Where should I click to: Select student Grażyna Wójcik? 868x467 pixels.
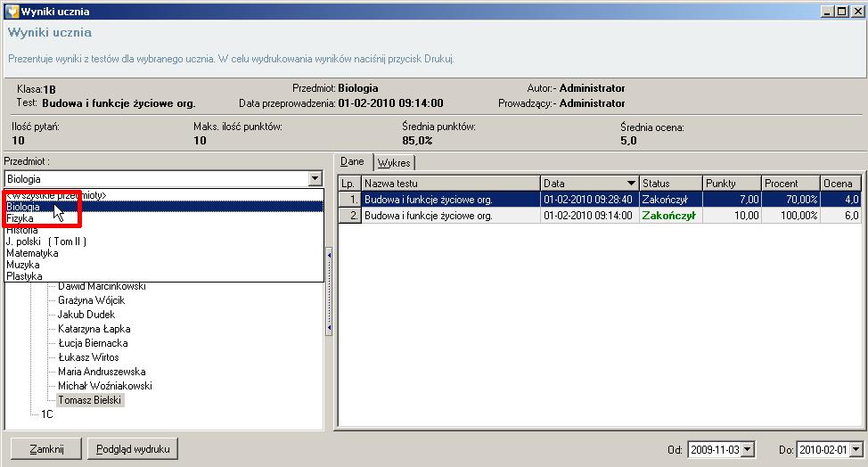tap(91, 300)
